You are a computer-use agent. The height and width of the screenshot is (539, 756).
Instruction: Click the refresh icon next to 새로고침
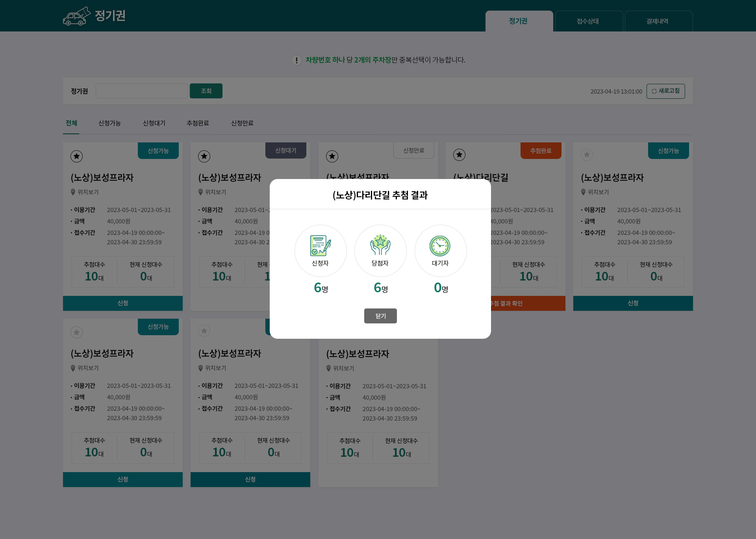click(x=653, y=91)
